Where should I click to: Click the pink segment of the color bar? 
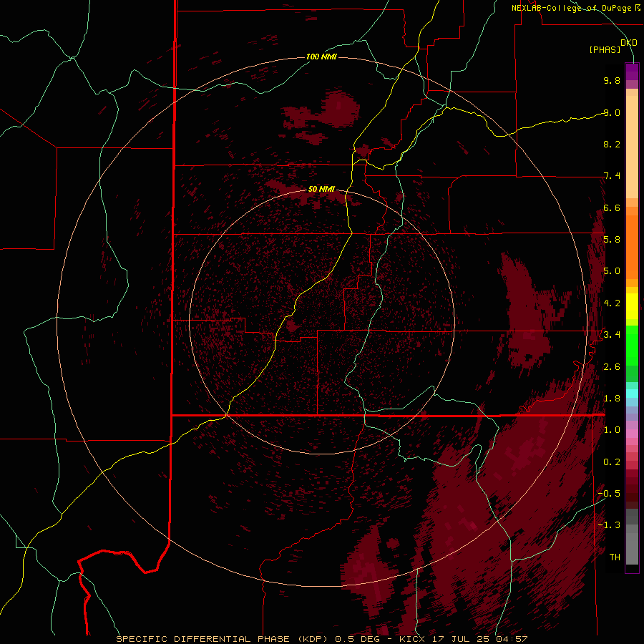click(x=632, y=434)
